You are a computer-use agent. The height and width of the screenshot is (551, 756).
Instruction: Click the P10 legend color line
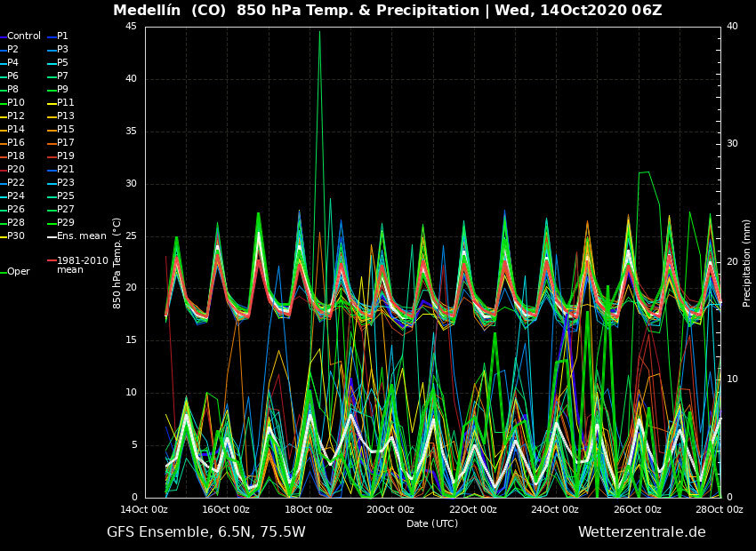(x=4, y=103)
